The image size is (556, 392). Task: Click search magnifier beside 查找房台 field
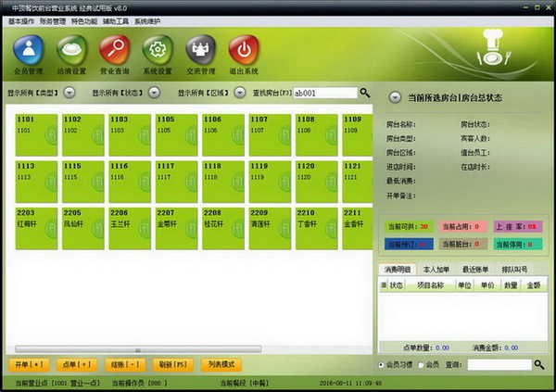tap(365, 93)
